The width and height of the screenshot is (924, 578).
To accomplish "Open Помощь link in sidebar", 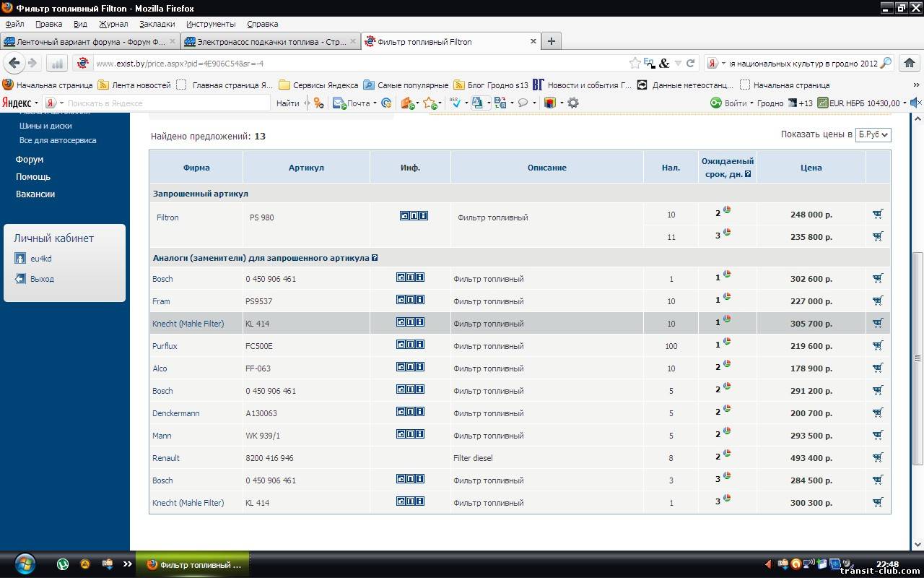I will [33, 177].
